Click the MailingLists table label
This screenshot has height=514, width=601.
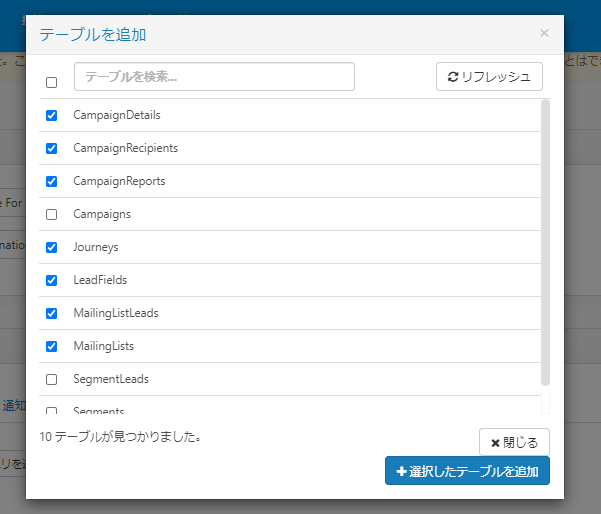pyautogui.click(x=103, y=346)
